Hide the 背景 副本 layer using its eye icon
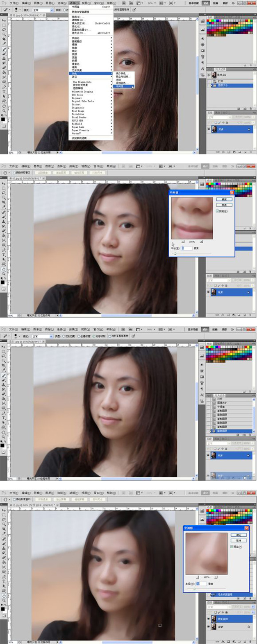This screenshot has height=644, width=257. (209, 619)
